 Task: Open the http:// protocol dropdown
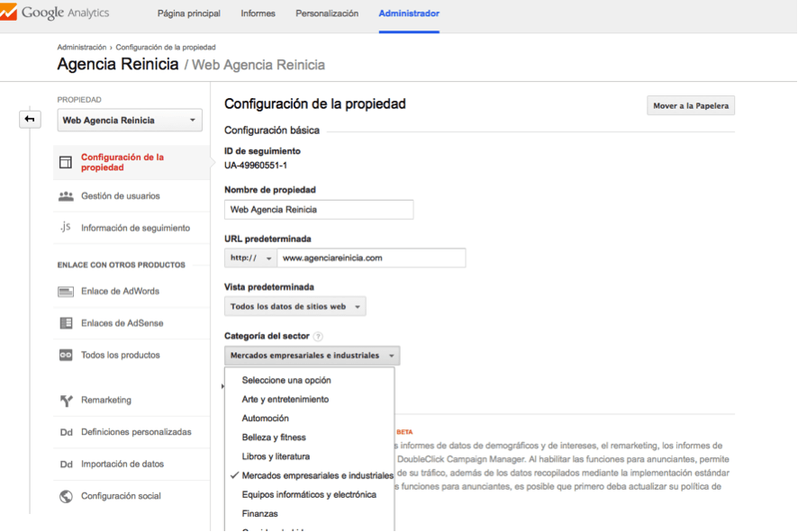click(x=250, y=258)
